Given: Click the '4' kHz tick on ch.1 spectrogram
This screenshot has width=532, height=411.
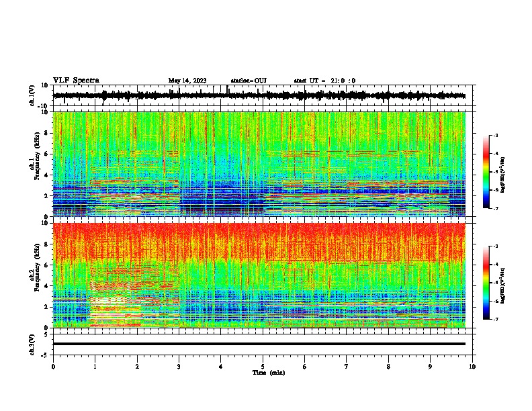Looking at the screenshot, I should 46,175.
